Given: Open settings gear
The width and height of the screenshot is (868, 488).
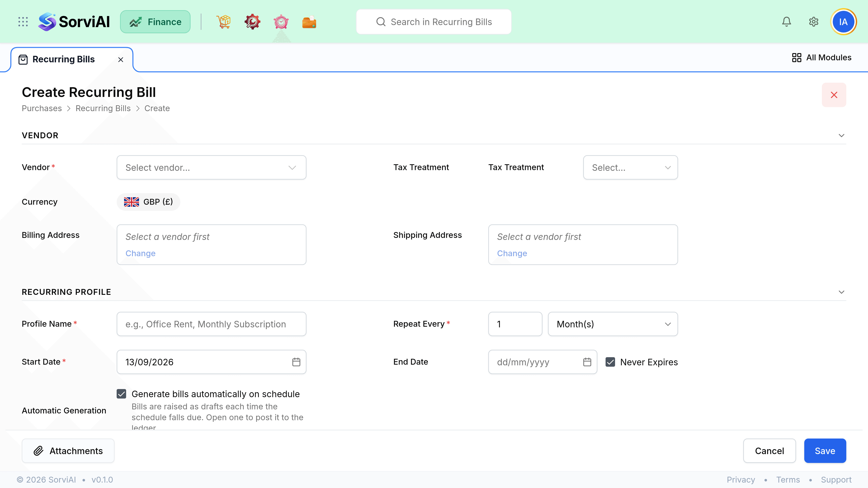Looking at the screenshot, I should click(814, 22).
